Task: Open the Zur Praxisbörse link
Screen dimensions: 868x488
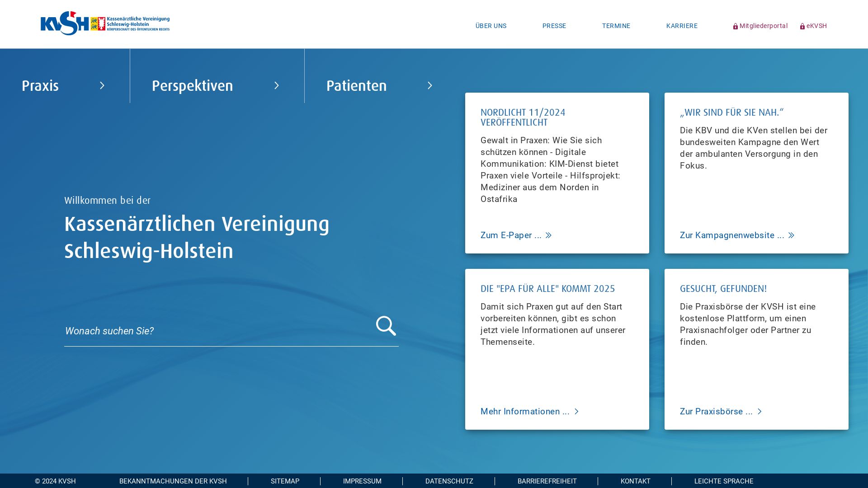Action: [x=721, y=412]
